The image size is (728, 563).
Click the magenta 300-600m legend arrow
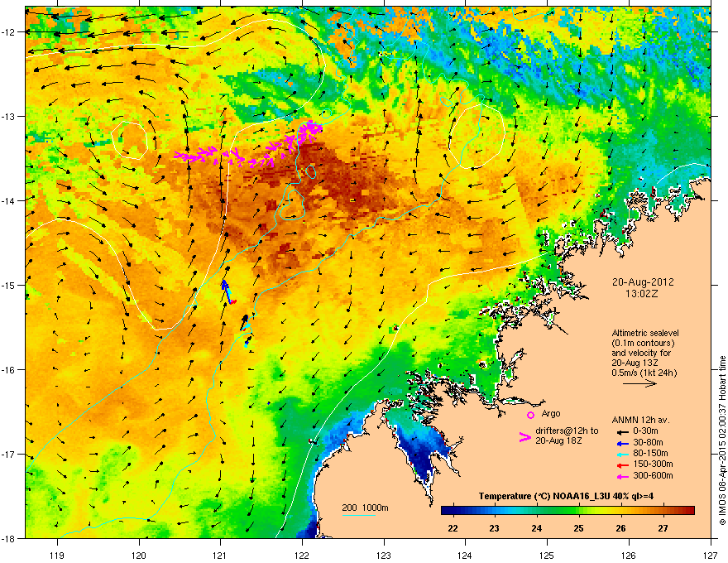(x=623, y=476)
